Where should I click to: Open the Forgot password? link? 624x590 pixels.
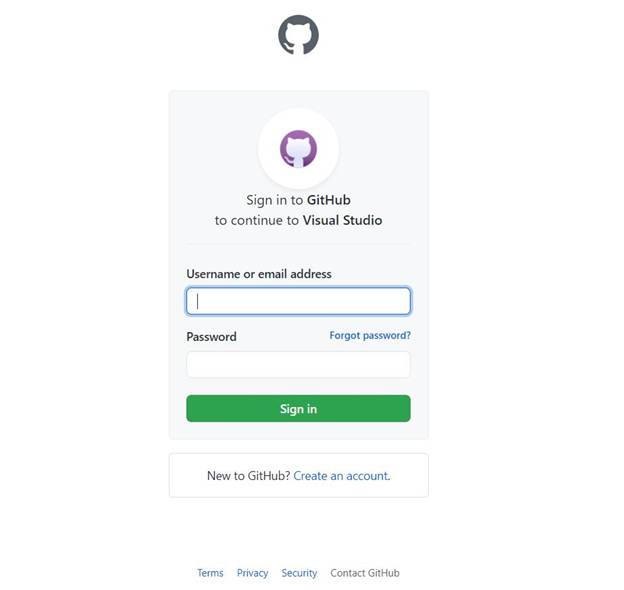click(370, 336)
